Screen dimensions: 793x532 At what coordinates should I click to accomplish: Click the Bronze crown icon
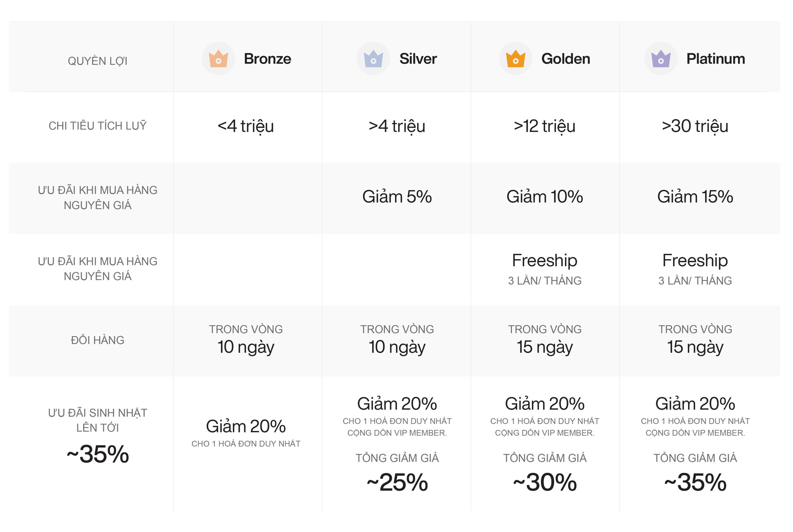tap(218, 59)
